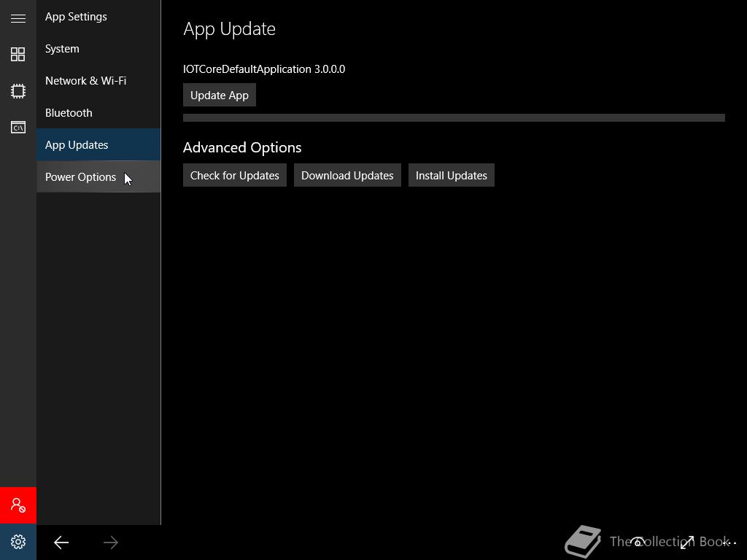This screenshot has width=747, height=560.
Task: Open the settings gear icon
Action: click(x=18, y=542)
